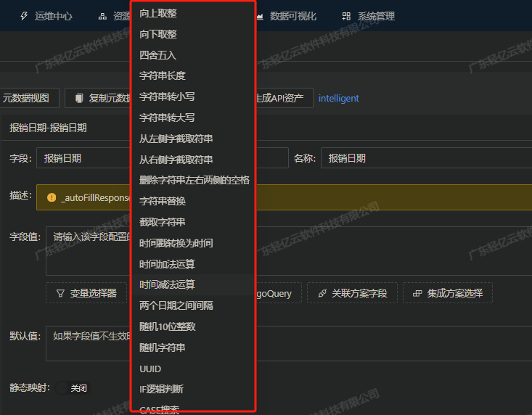532x415 pixels.
Task: Click the funnel icon on 变量选择器
Action: coord(60,293)
